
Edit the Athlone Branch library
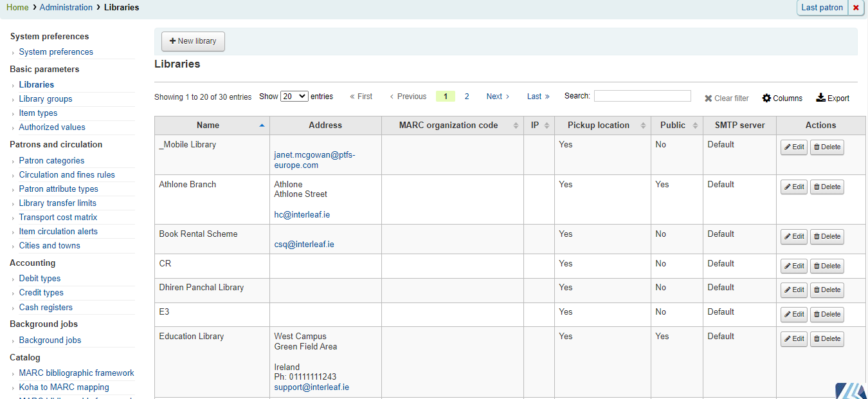coord(794,187)
